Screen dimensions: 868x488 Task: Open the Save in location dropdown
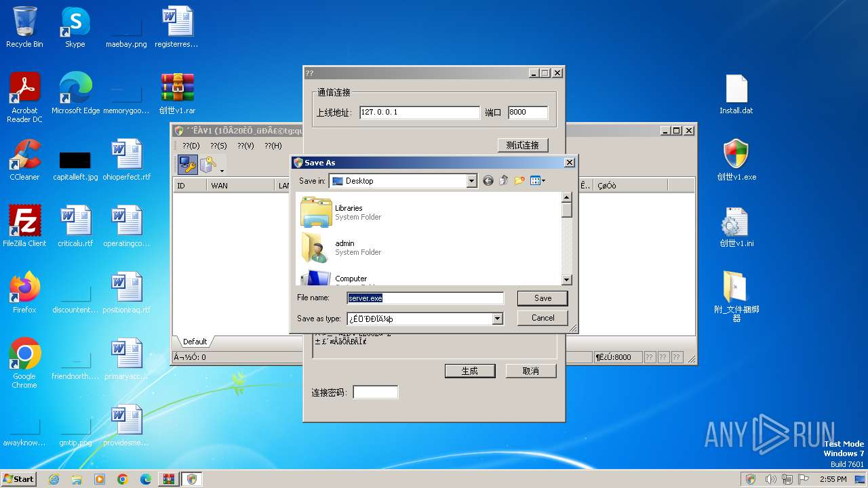(x=472, y=181)
